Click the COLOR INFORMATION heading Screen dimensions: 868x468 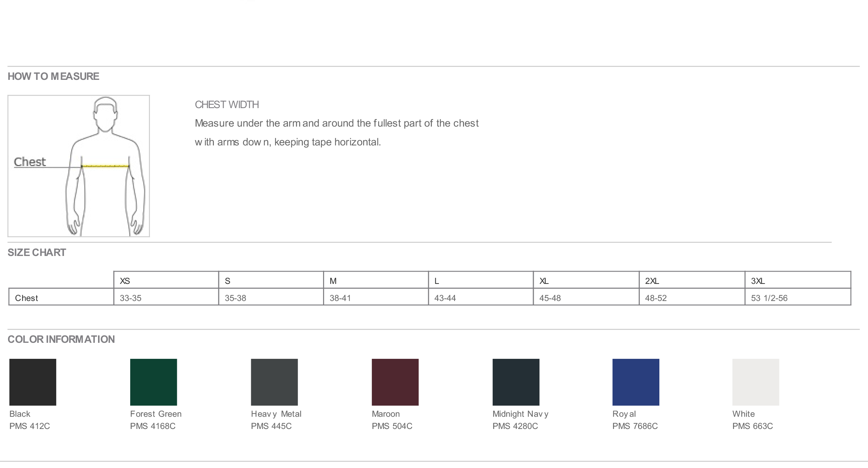tap(61, 339)
